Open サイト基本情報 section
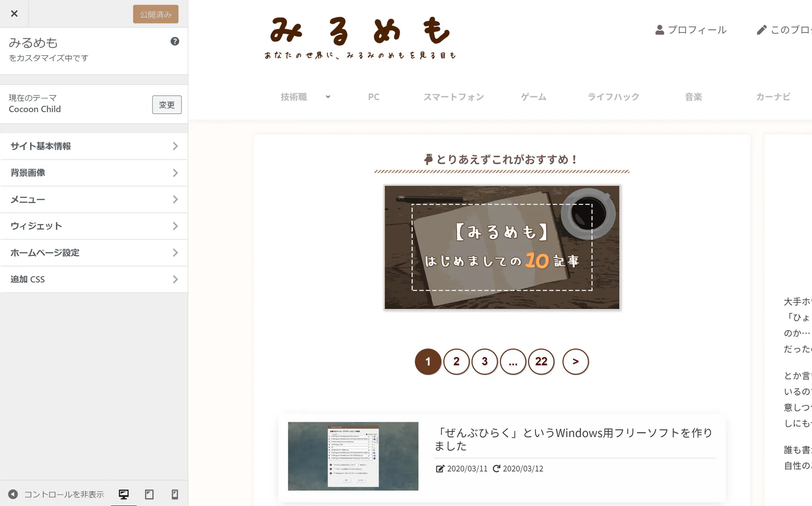This screenshot has height=506, width=812. [x=94, y=146]
